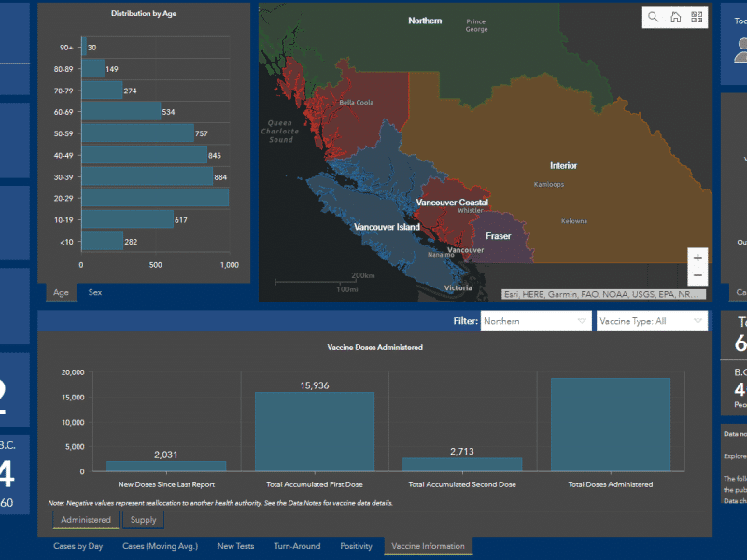Click the map search magnifier icon
Image resolution: width=747 pixels, height=560 pixels.
point(654,18)
